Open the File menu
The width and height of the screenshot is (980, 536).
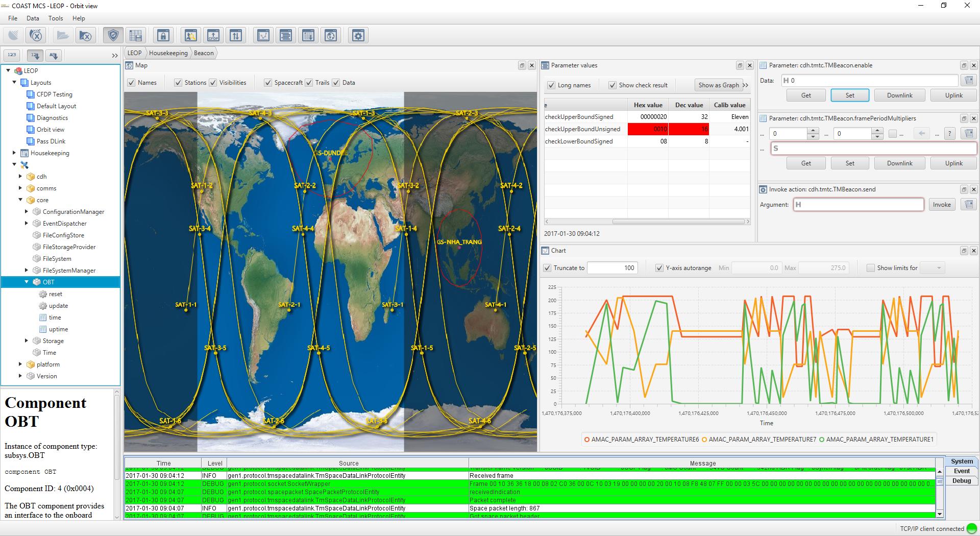coord(13,18)
